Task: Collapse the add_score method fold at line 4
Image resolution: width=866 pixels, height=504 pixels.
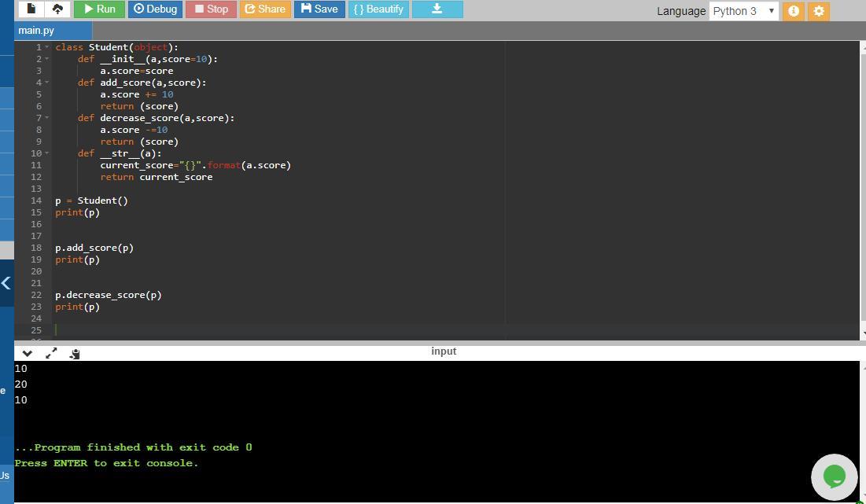Action: 47,83
